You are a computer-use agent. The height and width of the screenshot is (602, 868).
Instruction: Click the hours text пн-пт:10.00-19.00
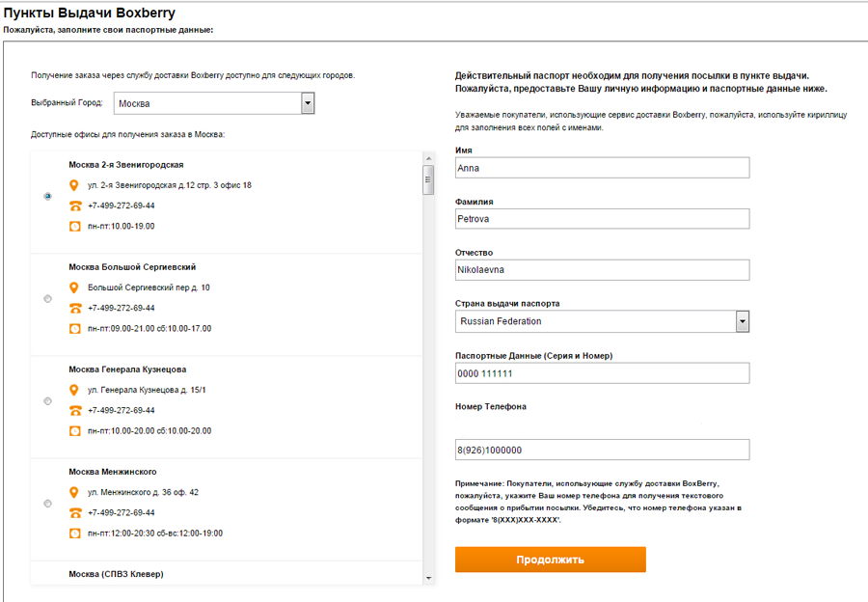click(x=122, y=226)
